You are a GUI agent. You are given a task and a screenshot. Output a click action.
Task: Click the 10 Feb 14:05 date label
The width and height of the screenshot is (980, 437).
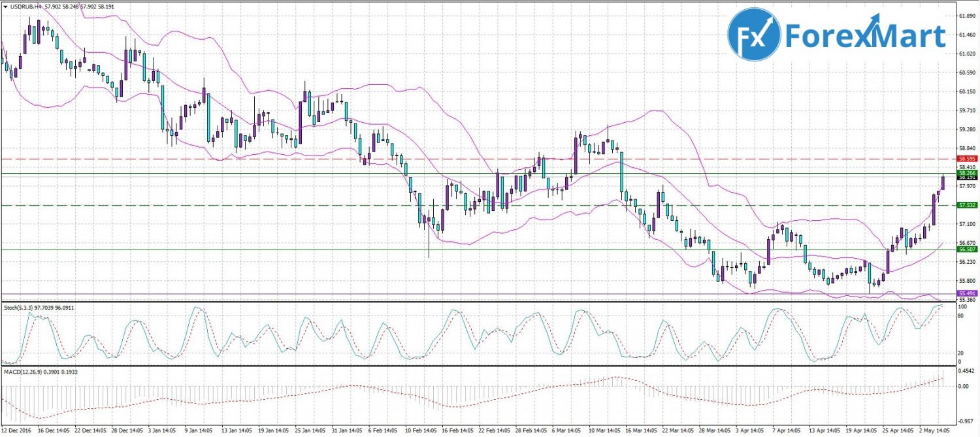click(x=418, y=431)
